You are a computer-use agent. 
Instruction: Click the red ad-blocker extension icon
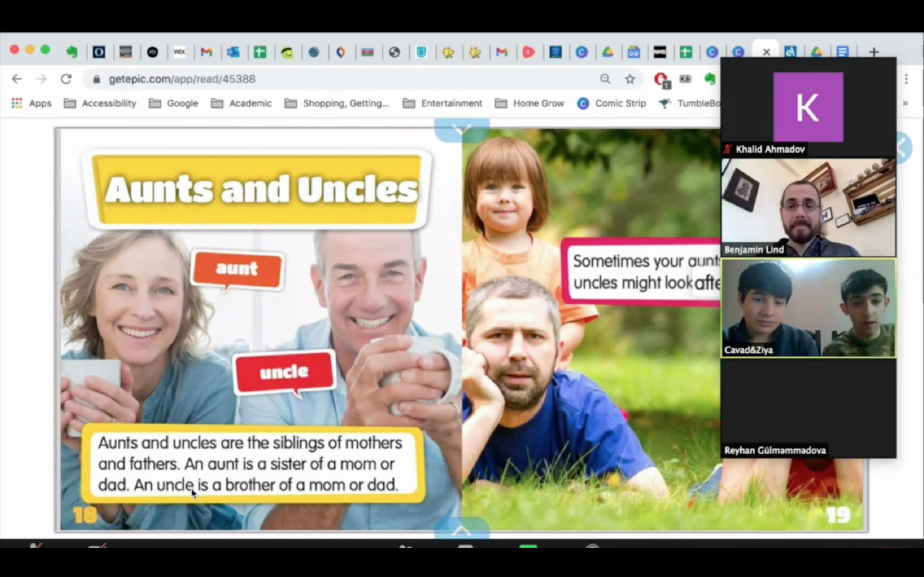(661, 79)
